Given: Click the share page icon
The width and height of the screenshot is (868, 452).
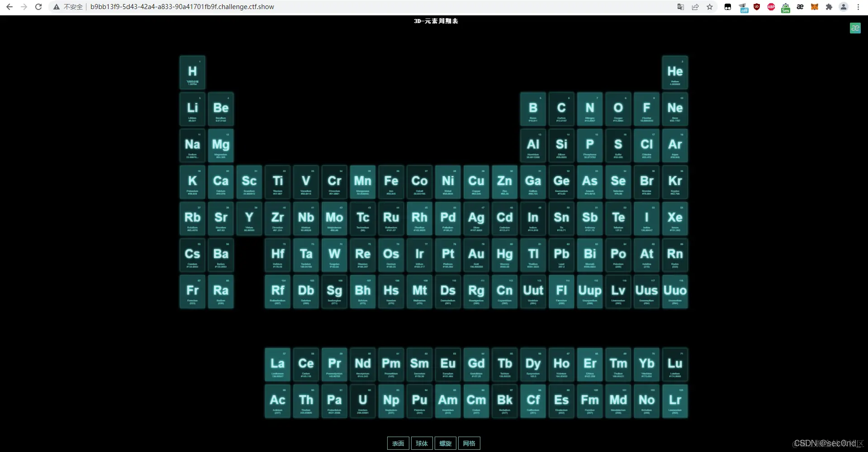Looking at the screenshot, I should [695, 7].
